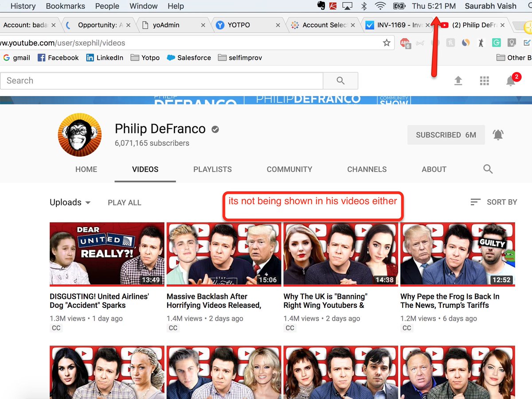Open the gmail bookmark
532x399 pixels.
(16, 58)
